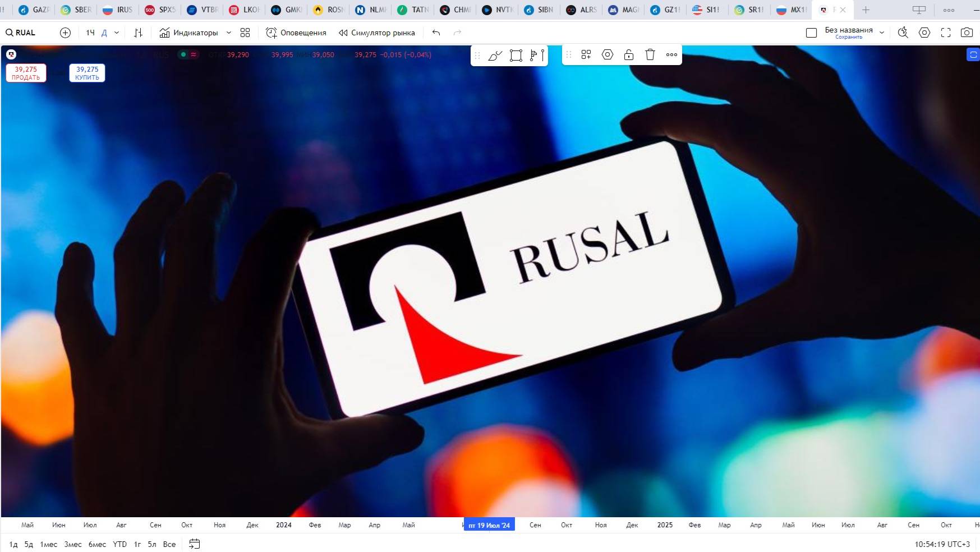The height and width of the screenshot is (552, 980).
Task: Set range to 1мес
Action: pos(49,544)
